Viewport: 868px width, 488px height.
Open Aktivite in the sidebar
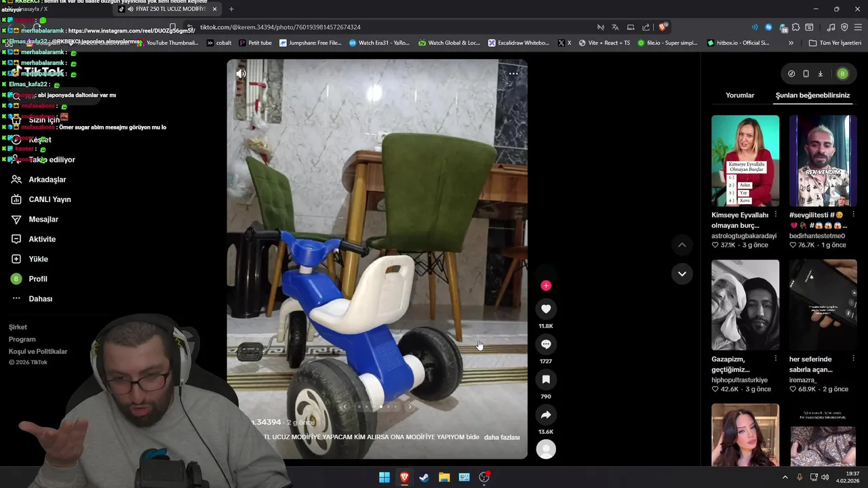[x=42, y=239]
